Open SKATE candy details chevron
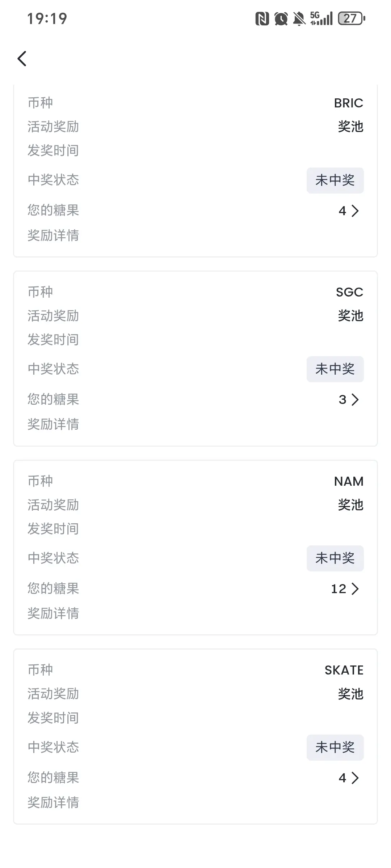Image resolution: width=391 pixels, height=868 pixels. coord(355,778)
